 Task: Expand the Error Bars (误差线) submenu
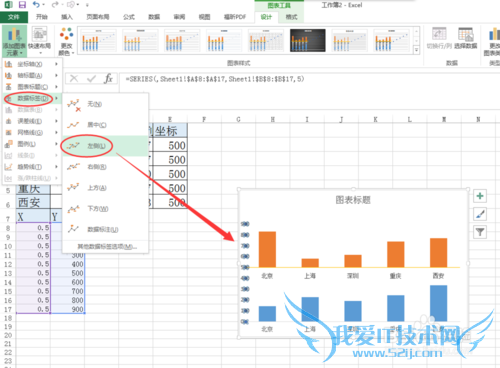[32, 121]
